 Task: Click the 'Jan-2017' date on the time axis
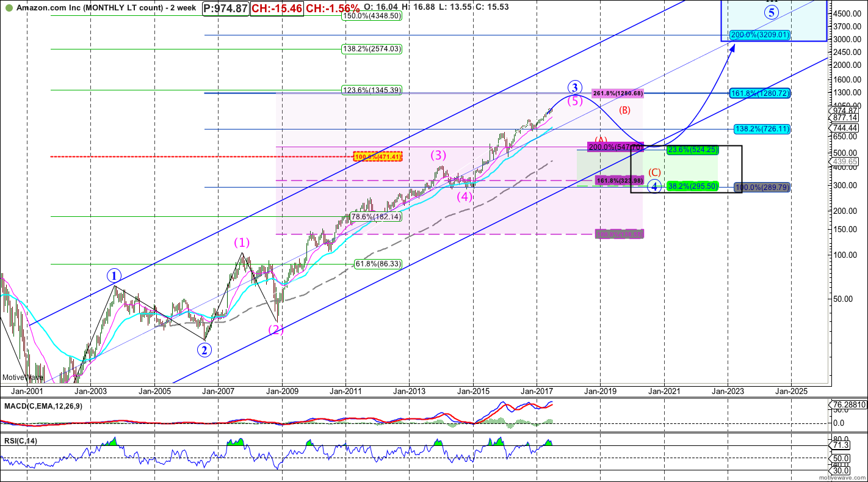pos(537,391)
